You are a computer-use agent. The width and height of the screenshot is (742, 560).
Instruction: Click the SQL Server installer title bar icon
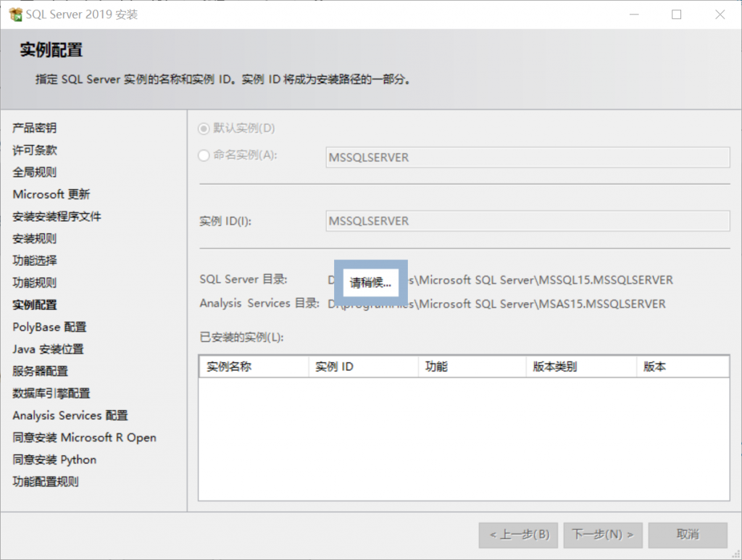pyautogui.click(x=15, y=14)
